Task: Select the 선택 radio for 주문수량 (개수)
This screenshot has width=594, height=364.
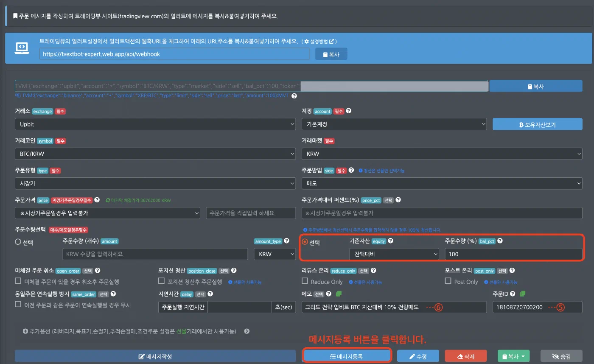Action: (18, 242)
